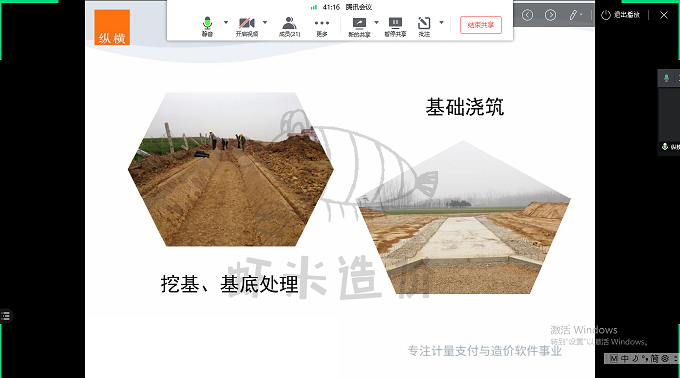Expand the microphone audio options arrow

(x=226, y=22)
